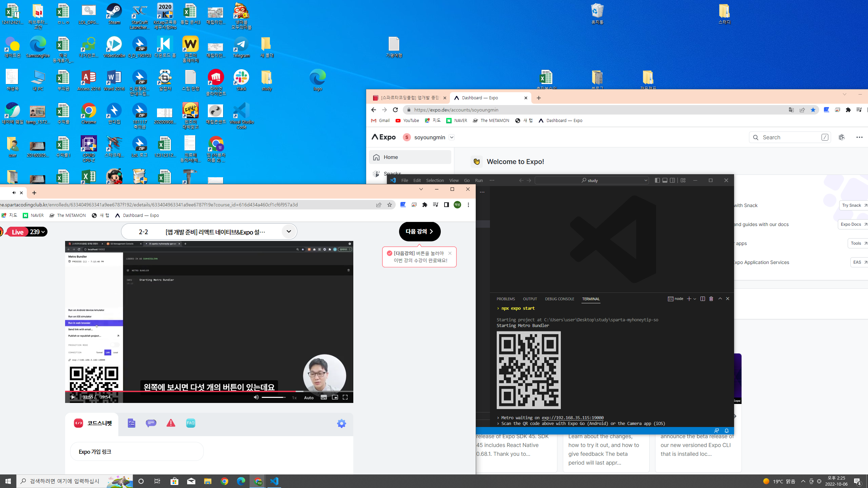
Task: Toggle VS Code secondary side bar
Action: click(x=672, y=180)
